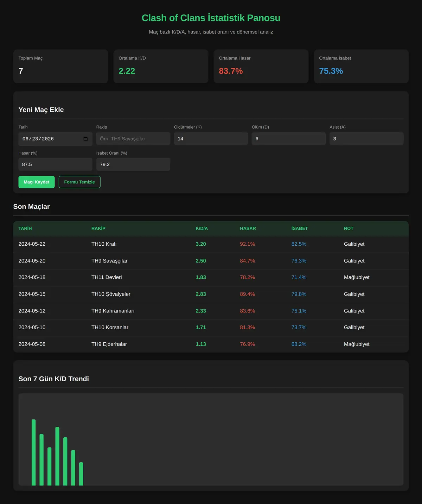
Task: Click the damage value 76.9%
Action: [x=248, y=344]
